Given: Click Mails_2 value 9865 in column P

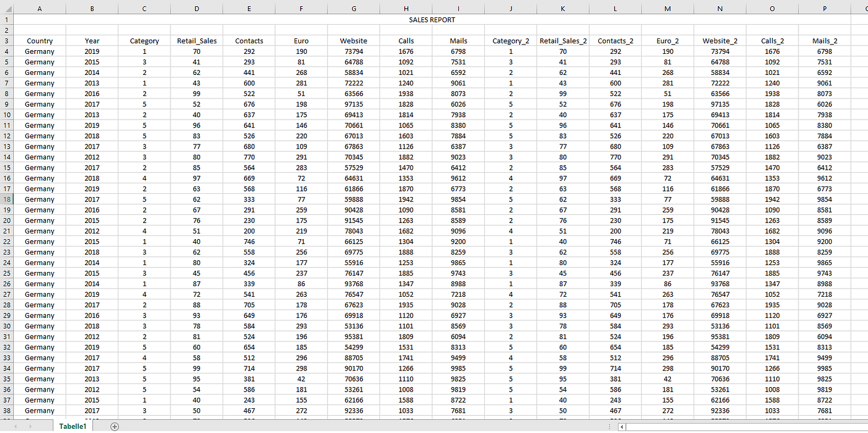Looking at the screenshot, I should pos(825,263).
